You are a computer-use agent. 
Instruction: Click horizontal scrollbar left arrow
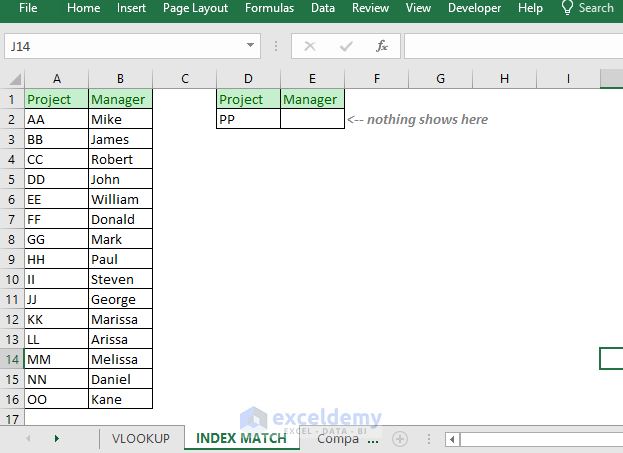[452, 439]
